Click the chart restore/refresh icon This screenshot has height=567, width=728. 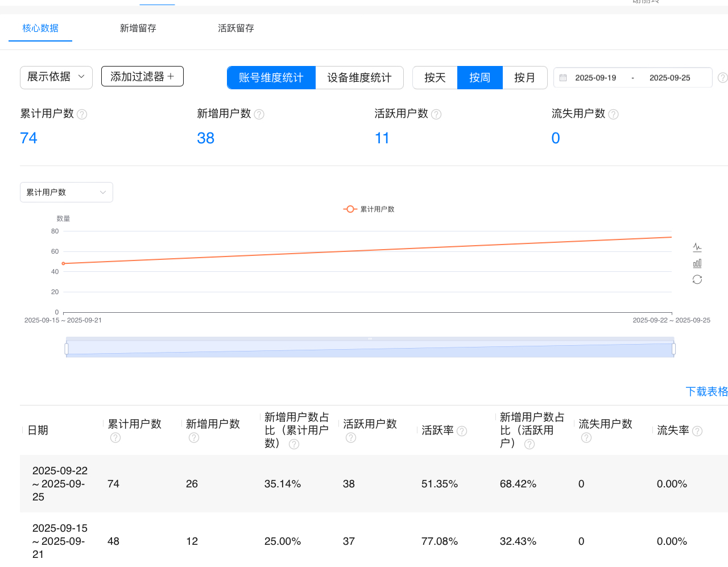click(x=697, y=279)
